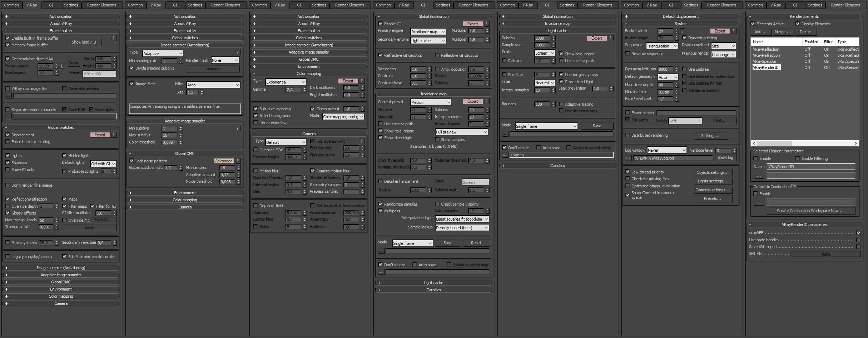Click left scroll arrow of render elements list
The width and height of the screenshot is (868, 338).
tap(754, 143)
